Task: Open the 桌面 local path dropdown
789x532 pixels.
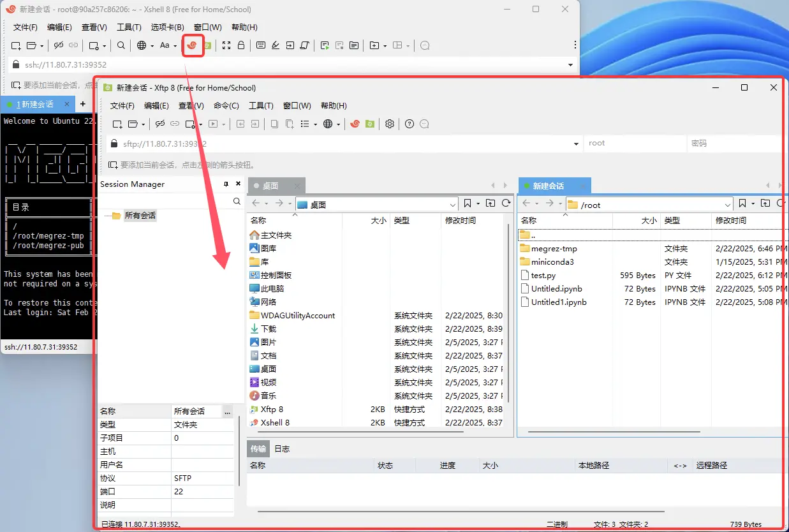Action: (x=453, y=203)
